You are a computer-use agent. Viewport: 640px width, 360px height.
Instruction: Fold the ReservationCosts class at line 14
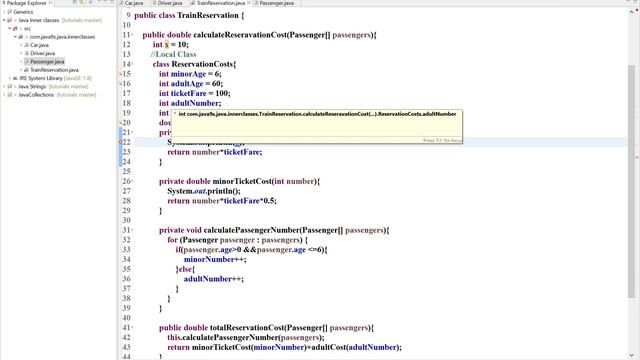pyautogui.click(x=132, y=64)
